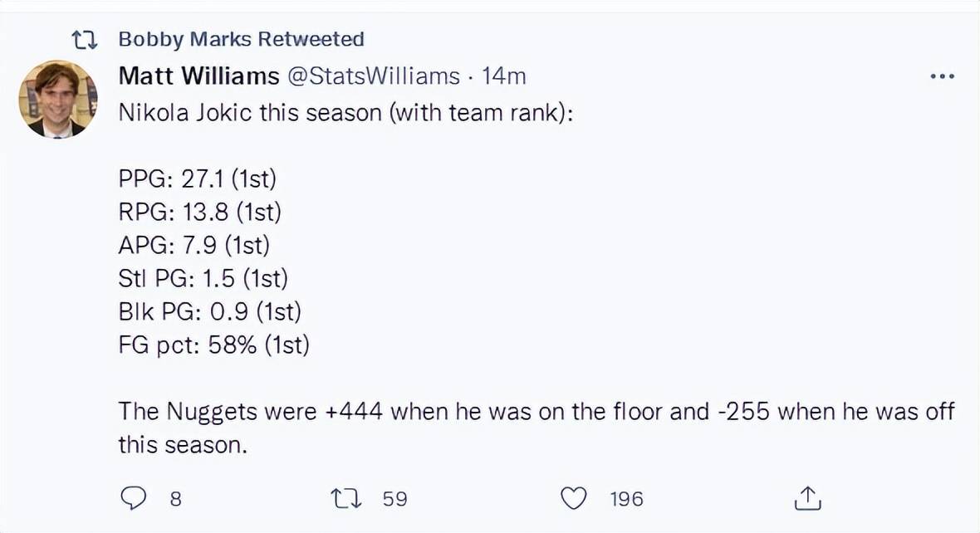Select the FG pct: 58% stat line
This screenshot has height=533, width=980.
tap(214, 345)
